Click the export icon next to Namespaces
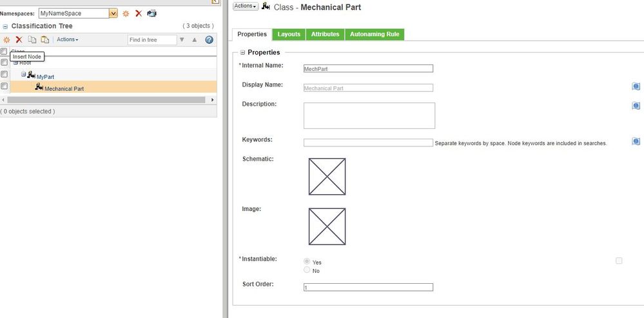 tap(151, 13)
